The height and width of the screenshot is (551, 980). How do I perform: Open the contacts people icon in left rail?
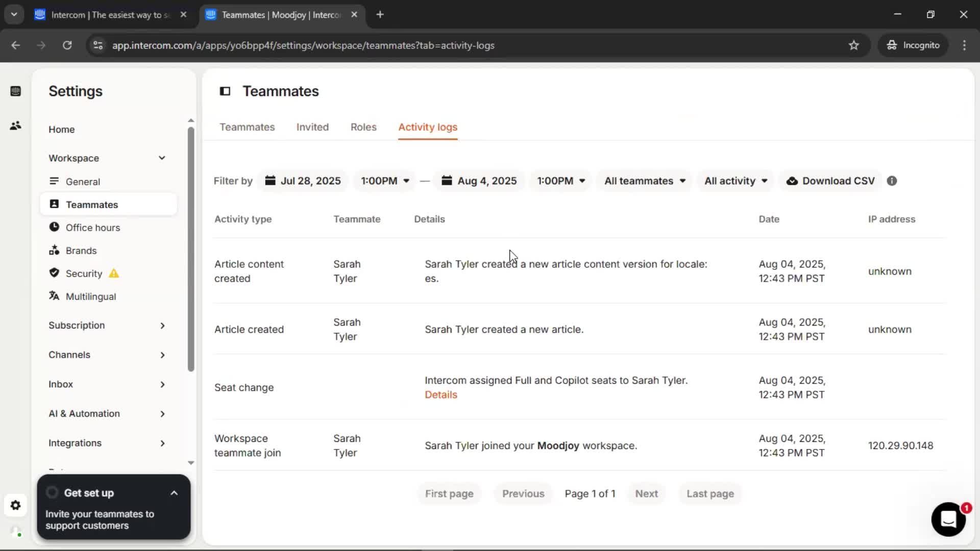(15, 126)
